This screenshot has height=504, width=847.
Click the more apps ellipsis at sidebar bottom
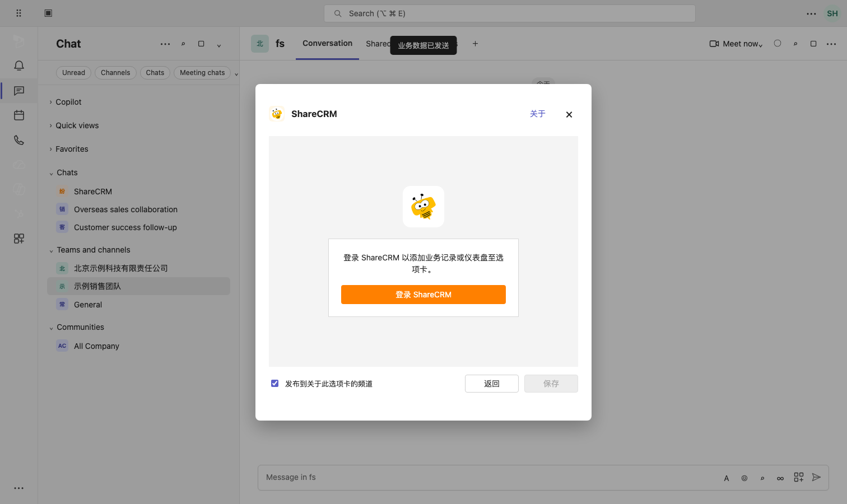pyautogui.click(x=19, y=488)
